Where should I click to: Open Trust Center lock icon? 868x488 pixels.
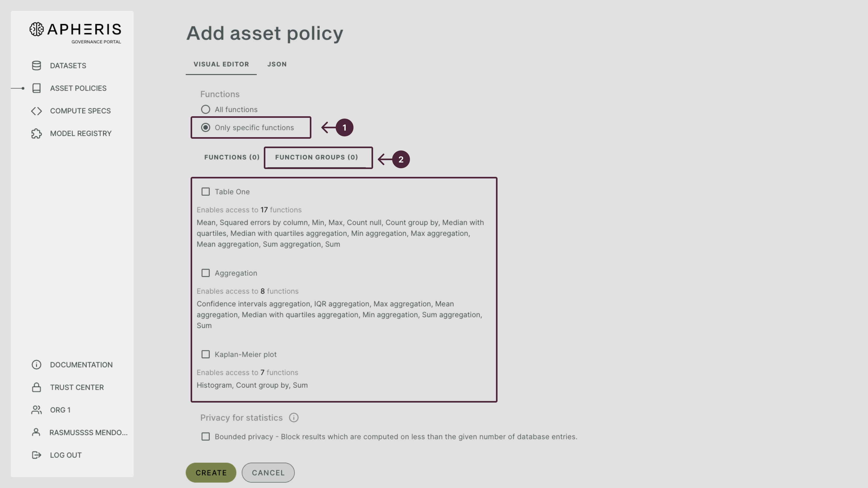coord(36,387)
